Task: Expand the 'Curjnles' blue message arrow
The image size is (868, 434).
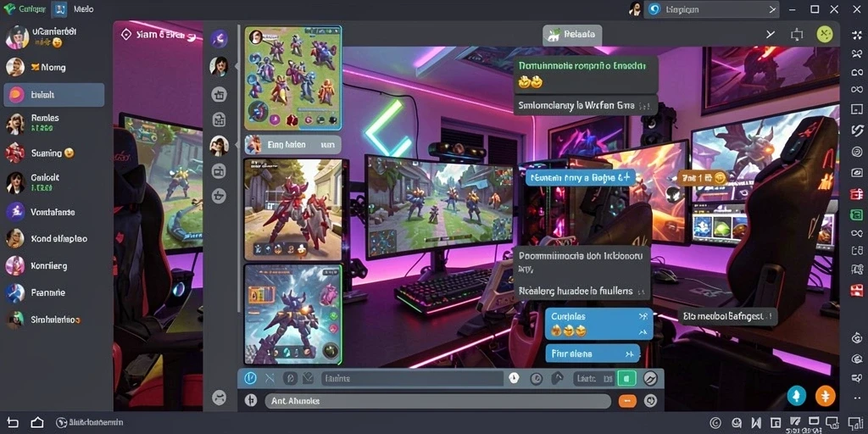Action: [x=643, y=317]
